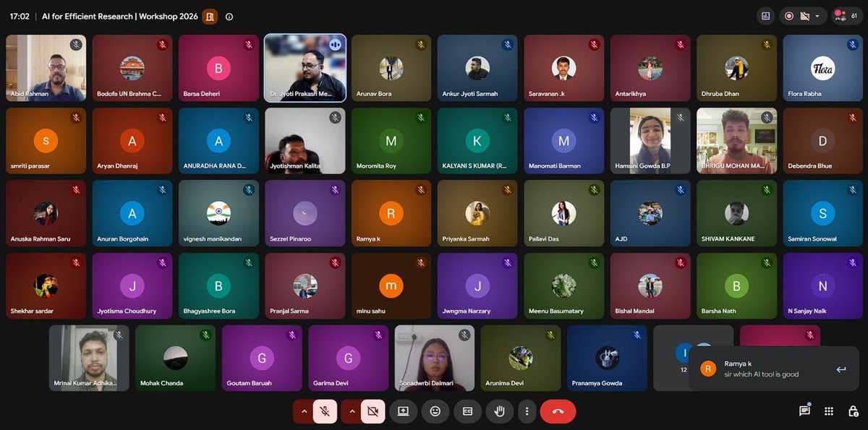Image resolution: width=868 pixels, height=430 pixels.
Task: Click the K avatar of Kalyani S Kumar
Action: (477, 140)
